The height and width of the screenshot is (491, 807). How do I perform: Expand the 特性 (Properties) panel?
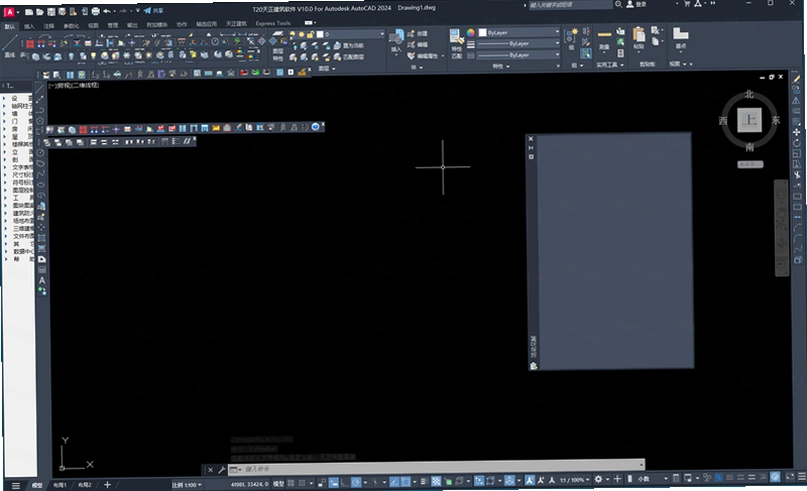[x=501, y=66]
